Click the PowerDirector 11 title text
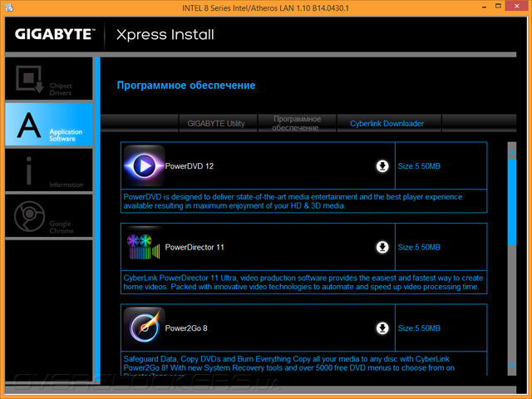This screenshot has width=532, height=399. [195, 248]
